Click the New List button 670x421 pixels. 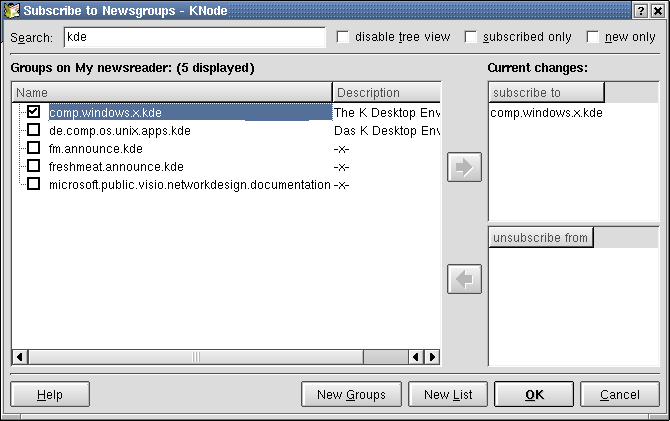448,394
